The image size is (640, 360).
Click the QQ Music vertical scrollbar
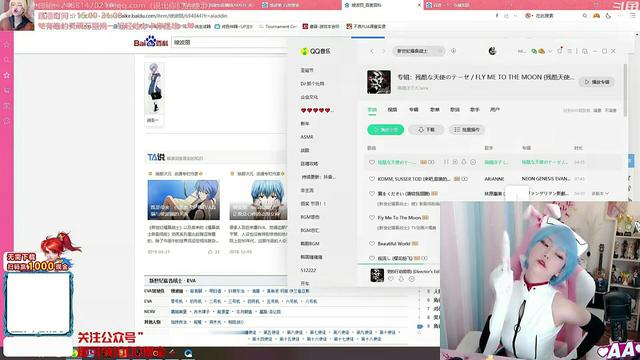click(x=625, y=90)
